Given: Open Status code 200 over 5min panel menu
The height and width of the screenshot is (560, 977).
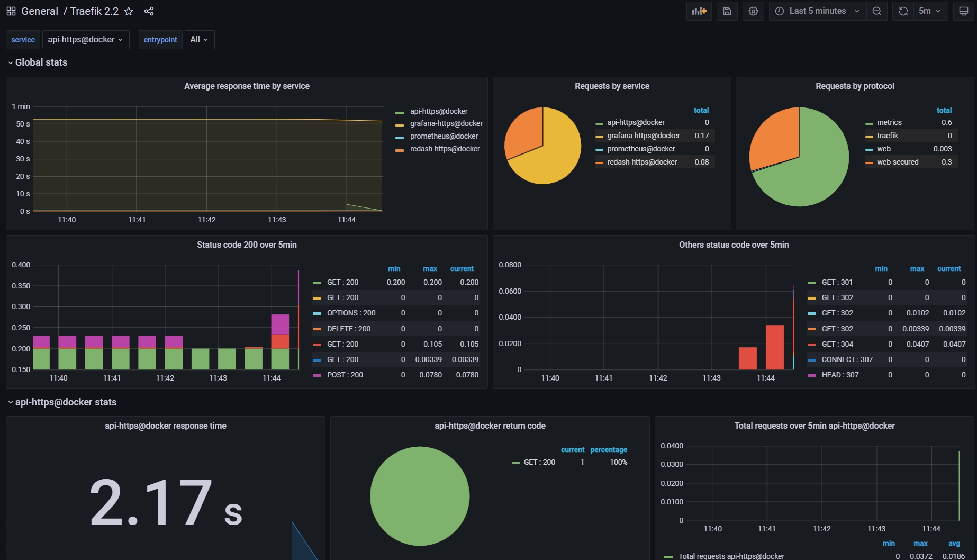Looking at the screenshot, I should coord(247,245).
